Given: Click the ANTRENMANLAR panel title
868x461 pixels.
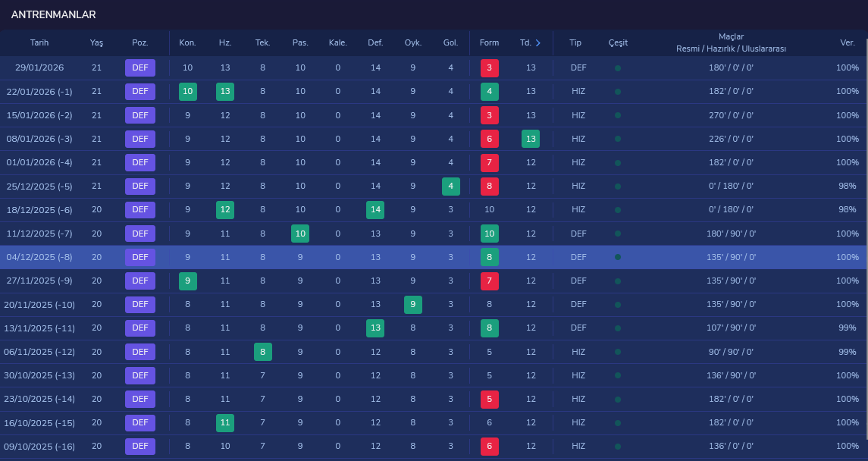Looking at the screenshot, I should 53,15.
